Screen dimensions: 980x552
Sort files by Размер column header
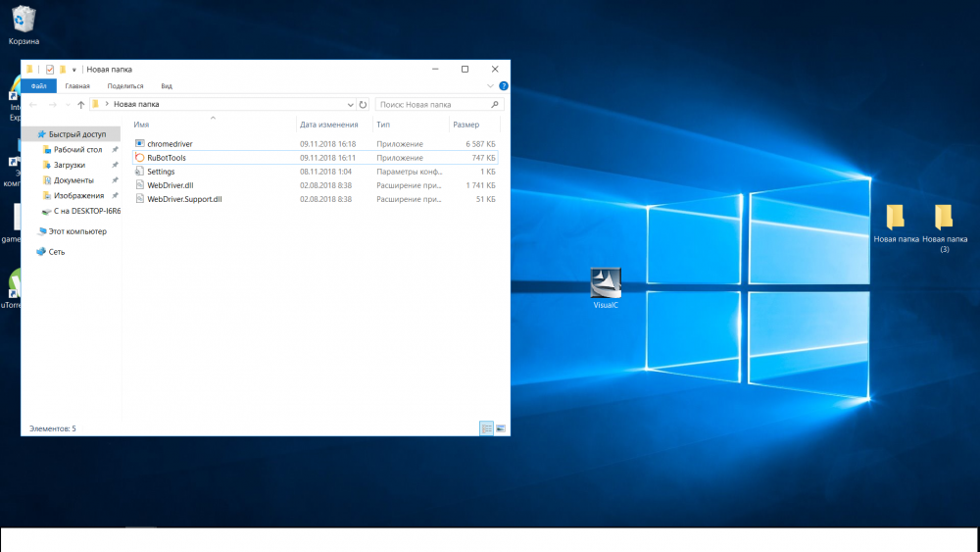pyautogui.click(x=465, y=125)
